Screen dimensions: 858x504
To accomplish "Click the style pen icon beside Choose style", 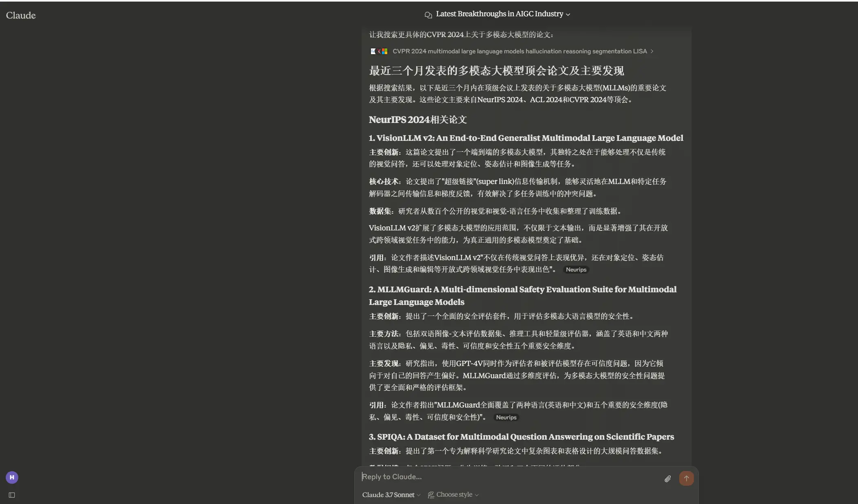I will point(431,495).
